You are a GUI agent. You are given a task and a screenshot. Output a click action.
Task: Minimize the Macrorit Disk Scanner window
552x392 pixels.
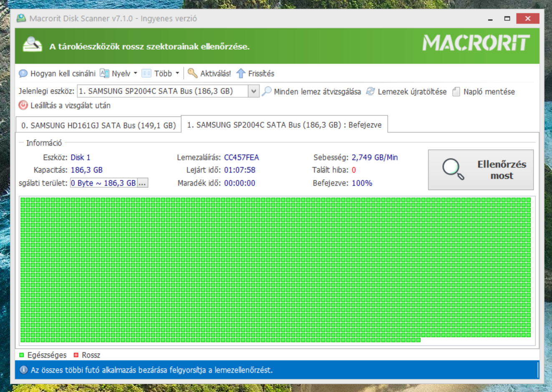[490, 18]
